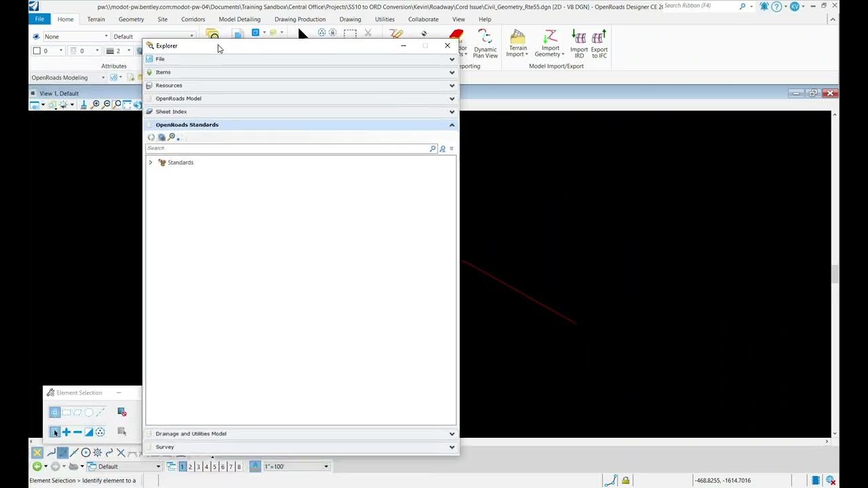Click the Export to IFC icon
The width and height of the screenshot is (868, 488).
[x=599, y=43]
